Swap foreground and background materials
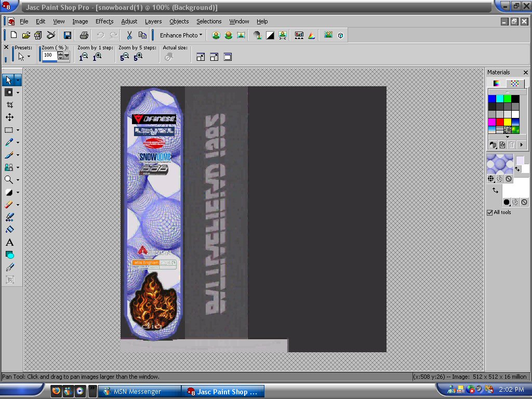The height and width of the screenshot is (399, 532). click(x=495, y=190)
